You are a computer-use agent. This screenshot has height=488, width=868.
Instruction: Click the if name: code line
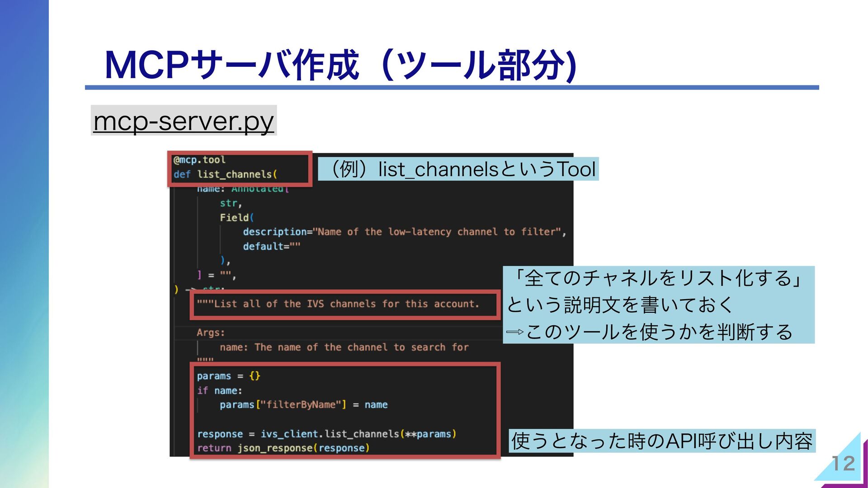(219, 390)
